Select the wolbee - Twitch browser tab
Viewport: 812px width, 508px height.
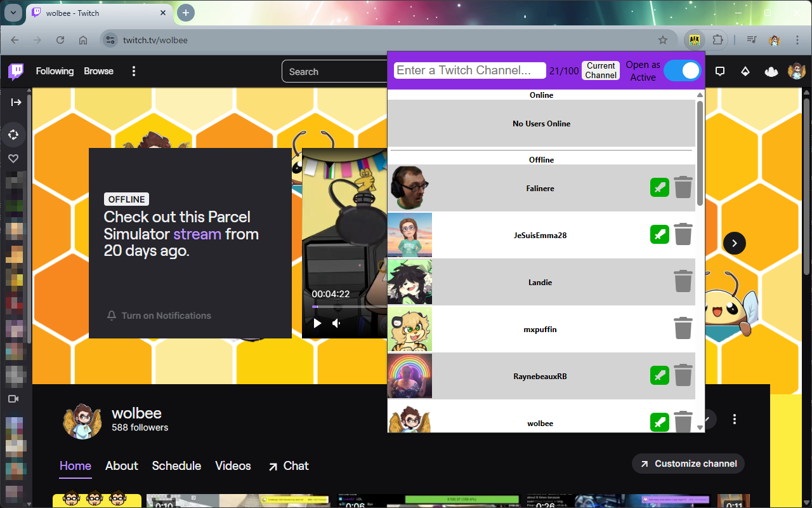tap(100, 13)
